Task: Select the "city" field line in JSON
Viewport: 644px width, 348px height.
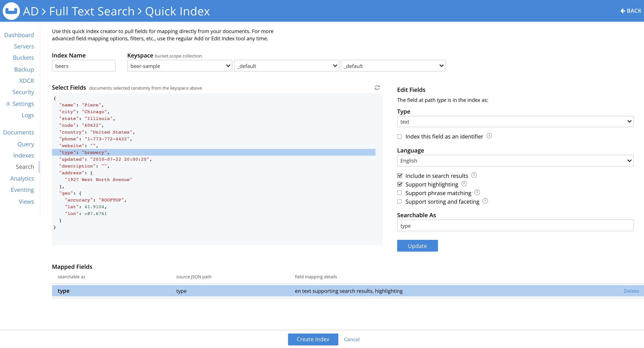Action: pos(84,112)
